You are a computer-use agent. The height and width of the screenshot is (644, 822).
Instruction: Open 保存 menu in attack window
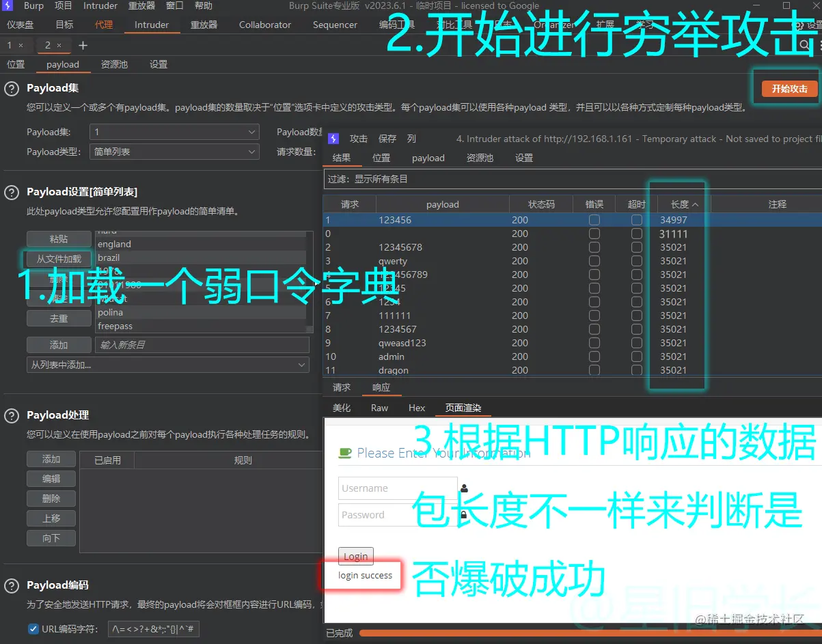click(387, 139)
